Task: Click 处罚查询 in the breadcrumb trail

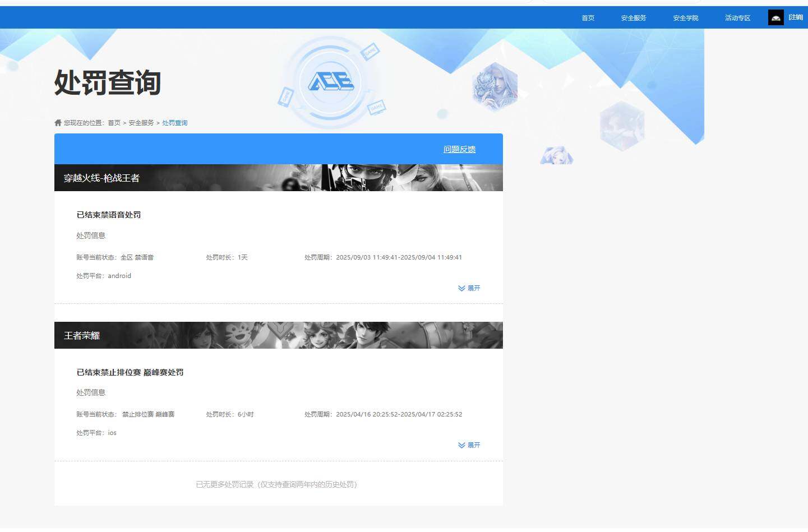Action: 175,123
